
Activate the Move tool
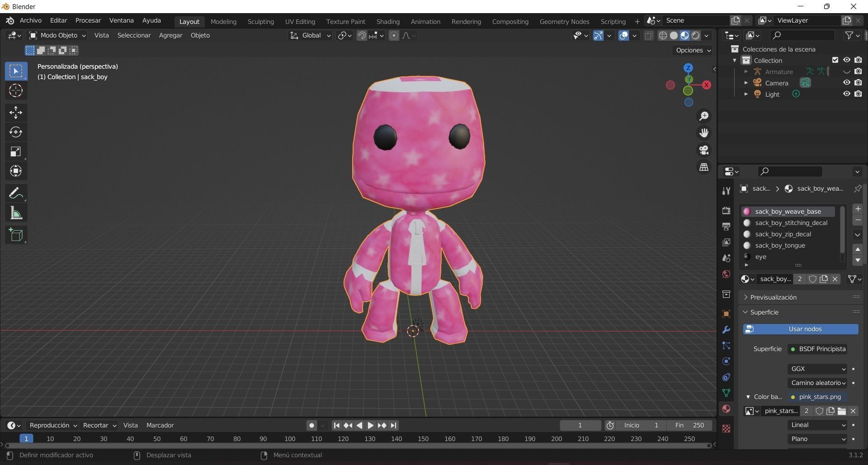click(x=16, y=113)
